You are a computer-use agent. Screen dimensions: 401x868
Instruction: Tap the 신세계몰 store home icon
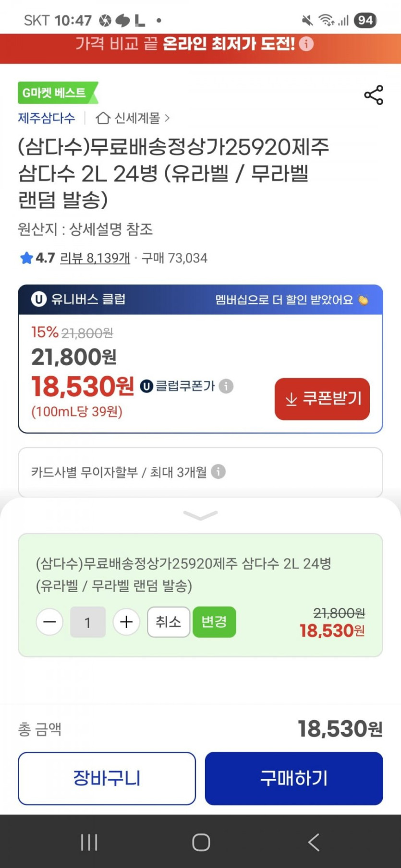pos(103,118)
